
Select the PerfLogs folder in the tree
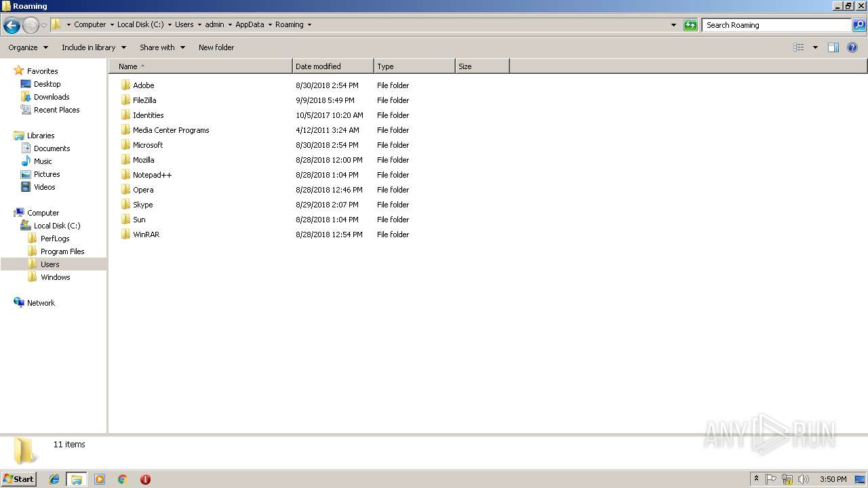click(55, 239)
